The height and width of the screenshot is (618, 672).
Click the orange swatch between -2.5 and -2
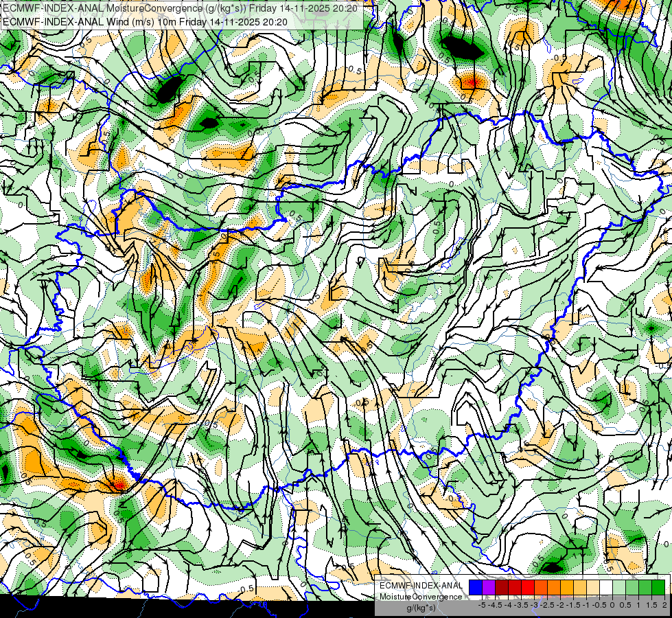point(554,588)
